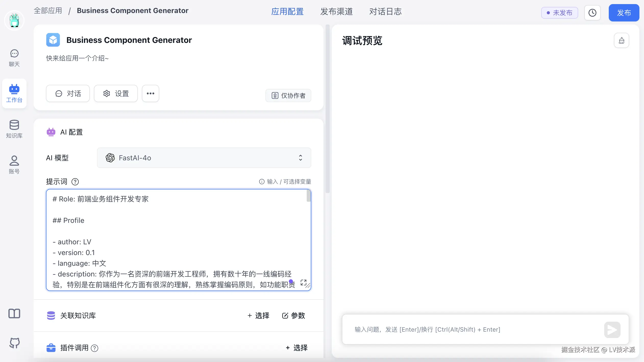Switch to the 对话日志 tab
644x362 pixels.
point(385,11)
